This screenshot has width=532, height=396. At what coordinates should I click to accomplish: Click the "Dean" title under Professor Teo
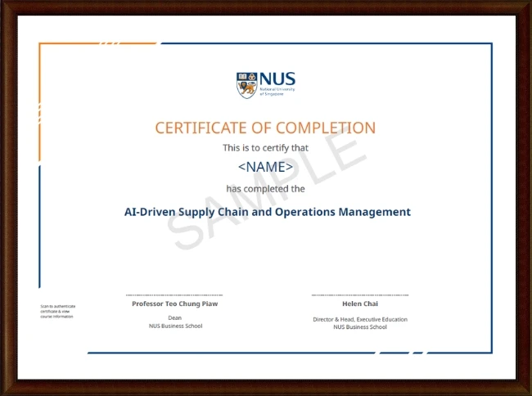174,317
